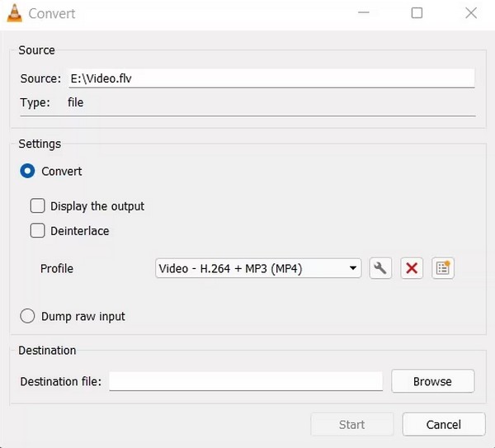Create a new profile using list icon
Screen dimensions: 495x448
(443, 268)
